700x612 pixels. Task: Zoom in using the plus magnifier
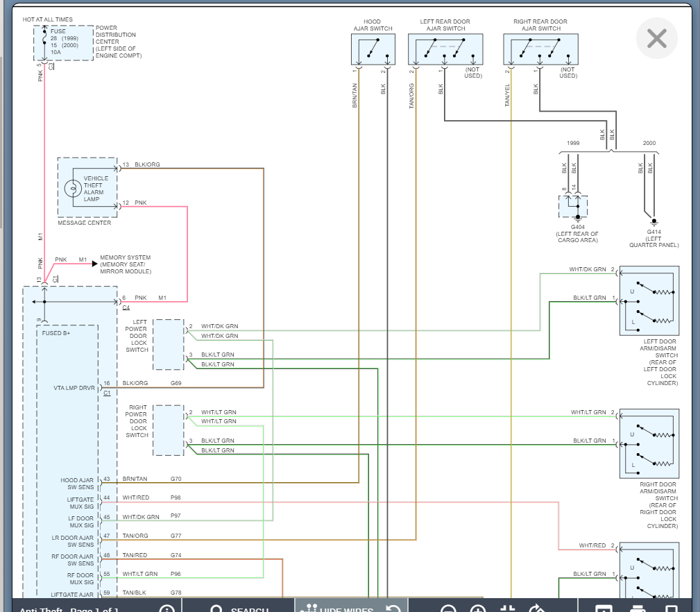coord(478,609)
